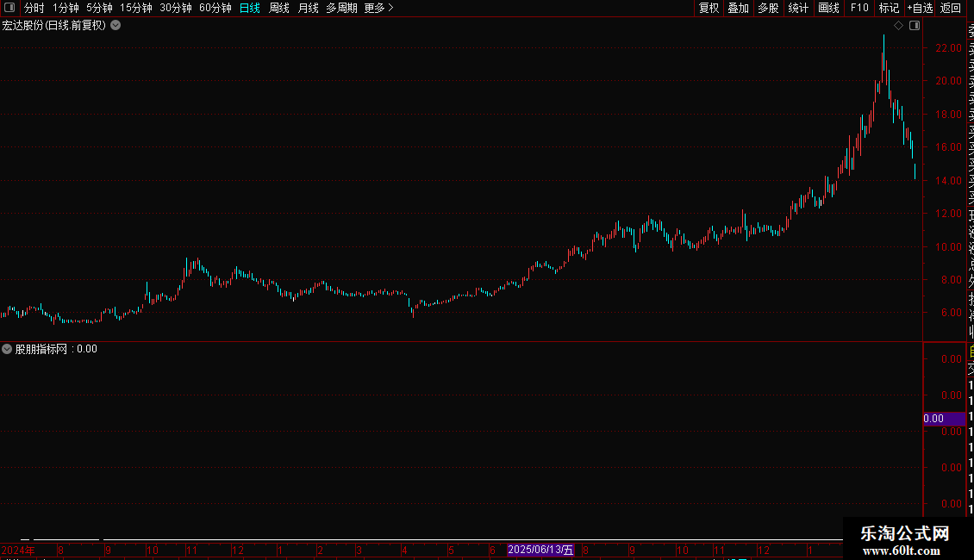The image size is (974, 560).
Task: Switch to 月线 monthly chart
Action: [308, 8]
